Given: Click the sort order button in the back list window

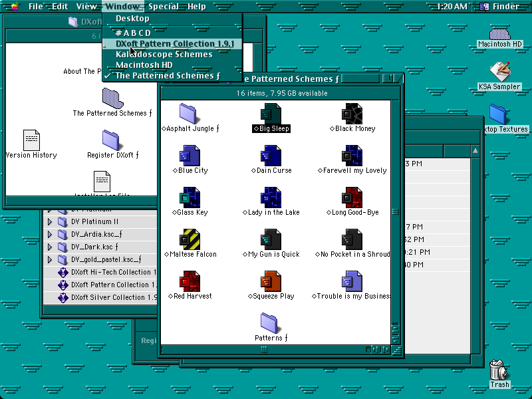Looking at the screenshot, I should (x=475, y=151).
